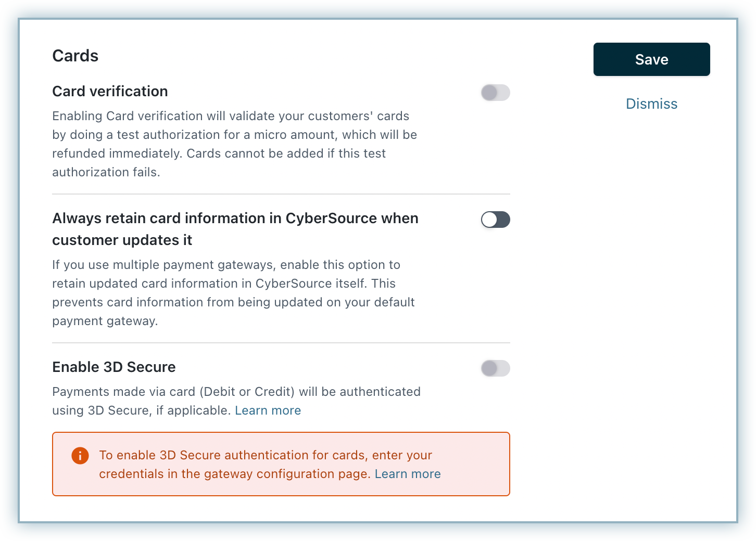This screenshot has height=541, width=756.
Task: Click the Save button
Action: (x=651, y=59)
